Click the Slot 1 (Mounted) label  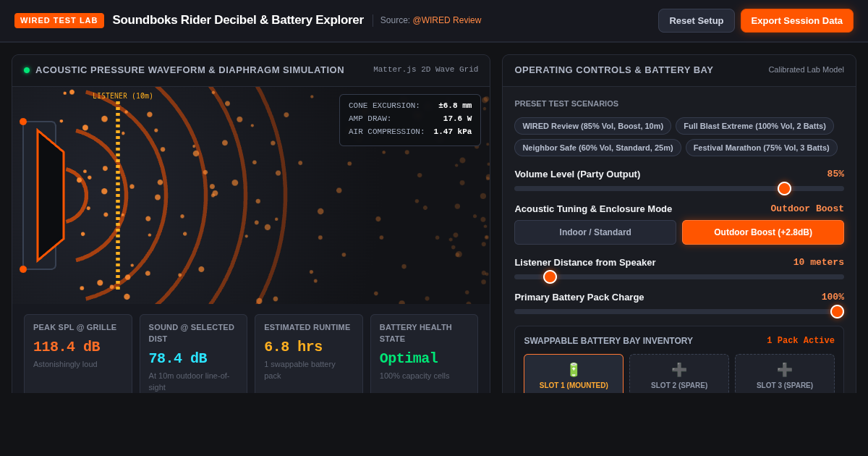tap(574, 385)
